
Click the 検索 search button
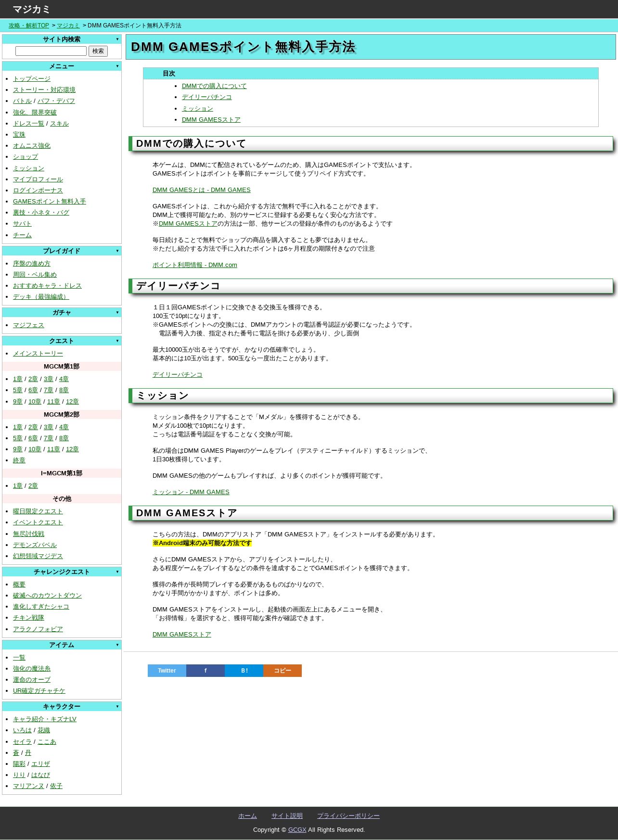point(98,51)
